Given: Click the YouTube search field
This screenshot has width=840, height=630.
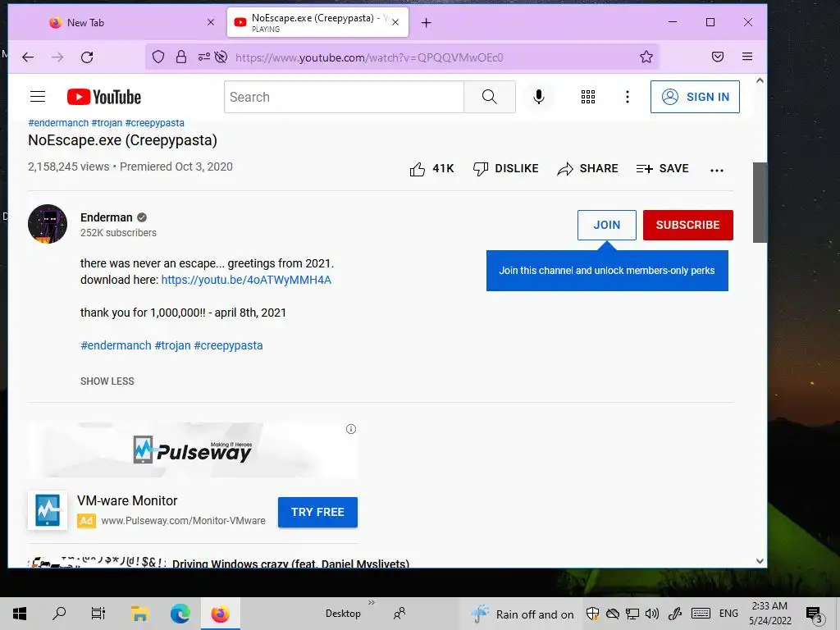Looking at the screenshot, I should (x=344, y=97).
